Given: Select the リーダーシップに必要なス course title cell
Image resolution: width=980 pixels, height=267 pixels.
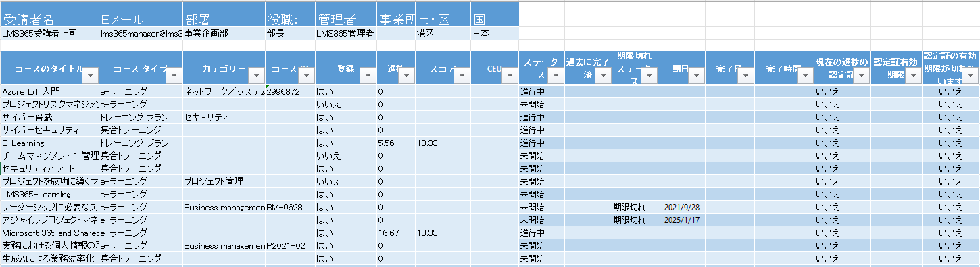Looking at the screenshot, I should click(49, 207).
